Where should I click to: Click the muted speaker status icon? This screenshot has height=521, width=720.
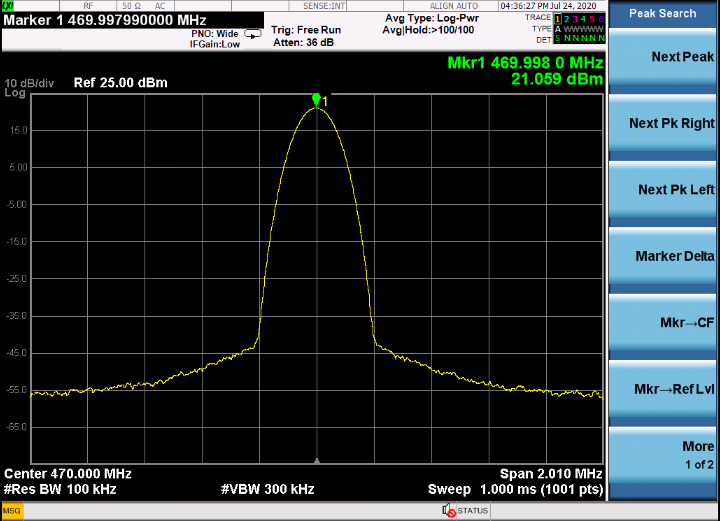pyautogui.click(x=449, y=510)
